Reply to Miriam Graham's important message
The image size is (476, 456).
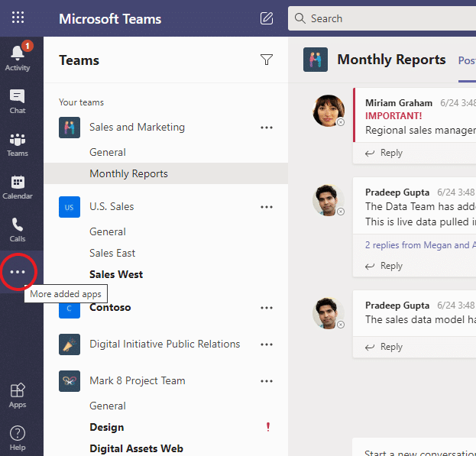click(x=384, y=153)
